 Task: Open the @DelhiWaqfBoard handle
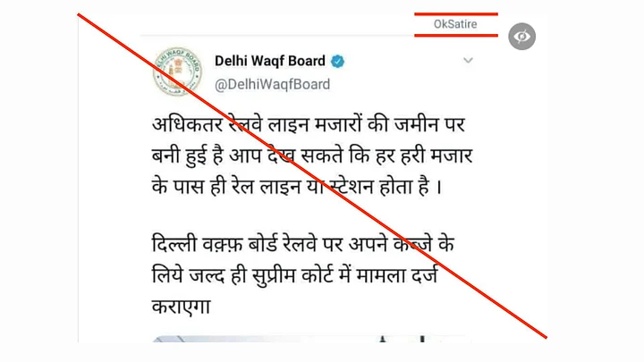[x=272, y=84]
